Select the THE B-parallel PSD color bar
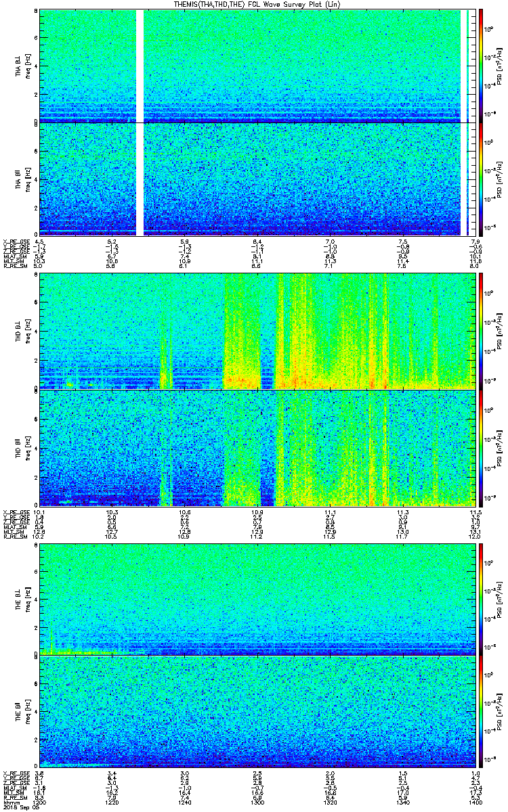This screenshot has width=508, height=812. 481,712
